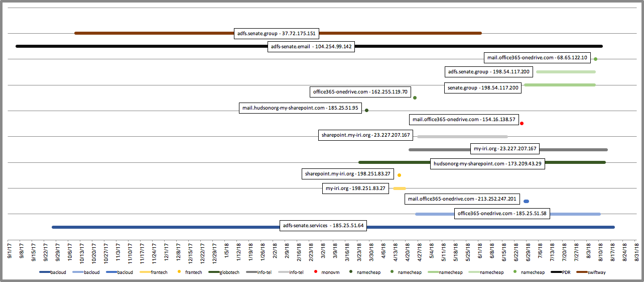Select the green dot for office365-onedrive.com 162.255.119.70
The height and width of the screenshot is (282, 644).
click(415, 98)
